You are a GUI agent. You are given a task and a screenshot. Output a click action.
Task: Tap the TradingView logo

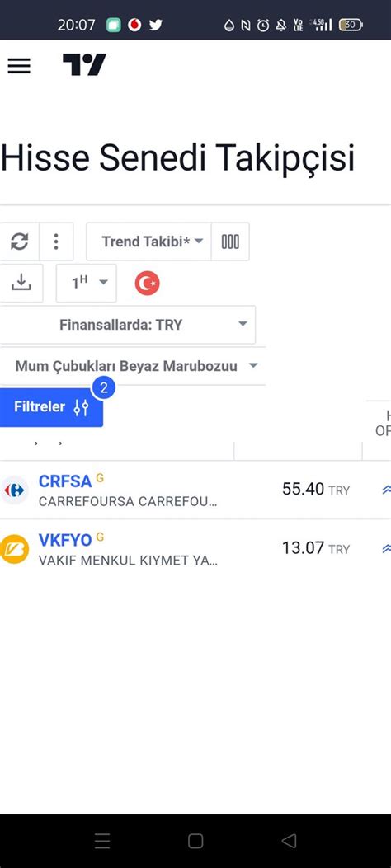84,65
